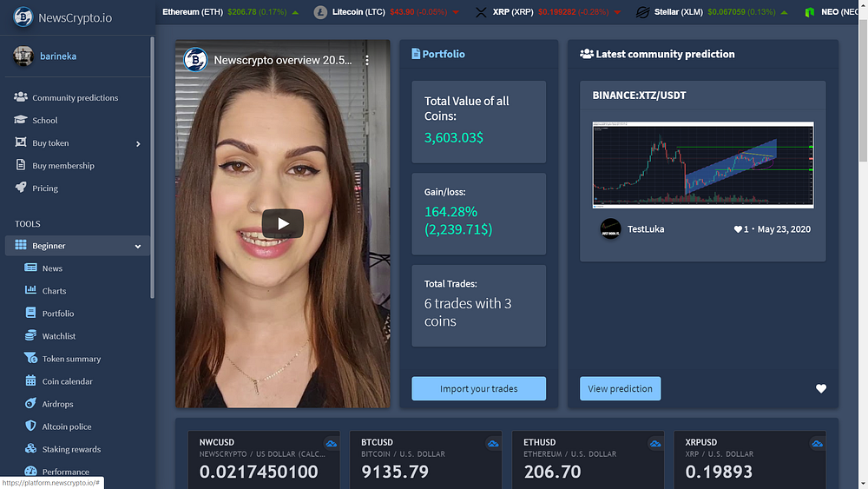Open the Altcoin police tool
The height and width of the screenshot is (489, 868).
click(67, 427)
